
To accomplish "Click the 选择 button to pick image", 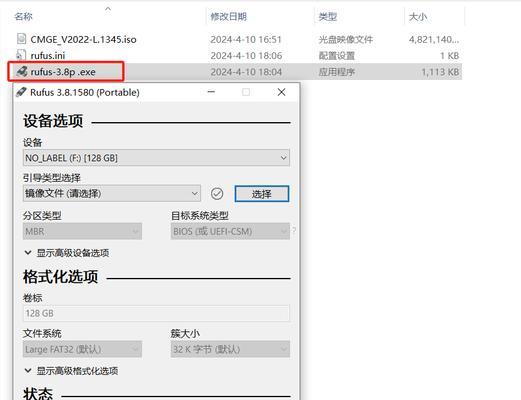I will pos(262,194).
